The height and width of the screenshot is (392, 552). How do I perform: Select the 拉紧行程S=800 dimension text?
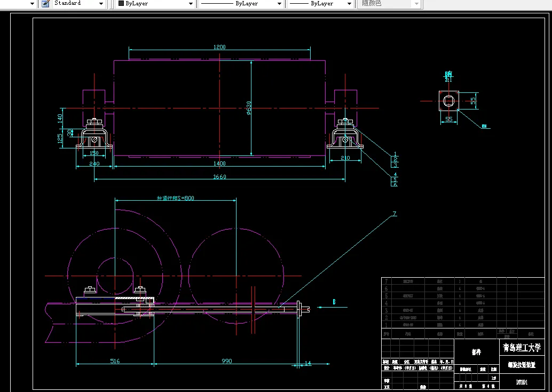pos(175,198)
